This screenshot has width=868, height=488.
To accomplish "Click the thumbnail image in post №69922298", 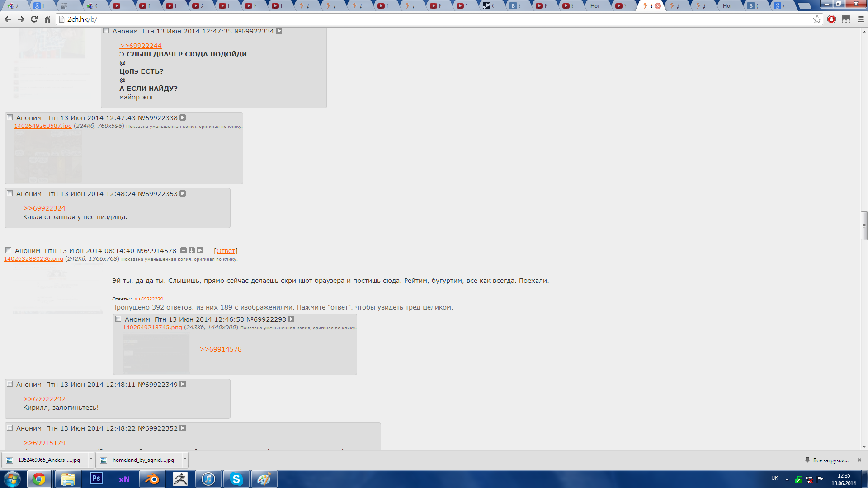I will (x=156, y=353).
